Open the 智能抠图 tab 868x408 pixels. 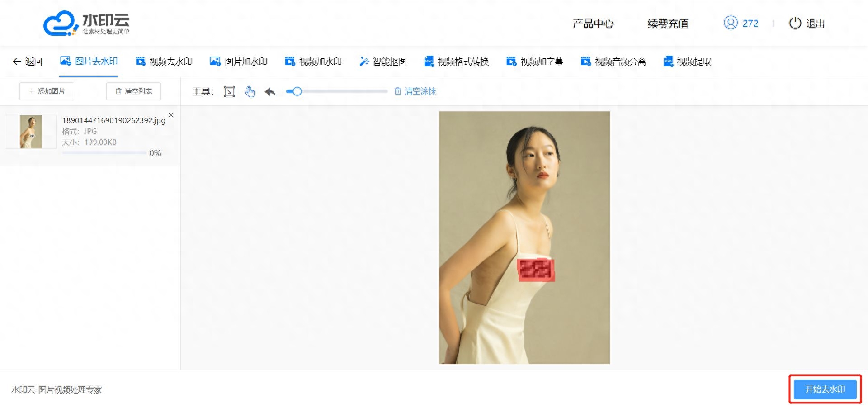383,62
